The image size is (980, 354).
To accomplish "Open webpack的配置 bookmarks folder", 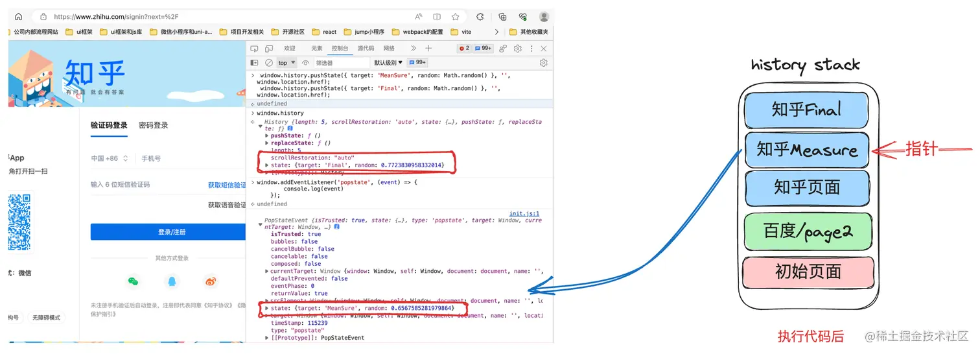I will tap(417, 32).
